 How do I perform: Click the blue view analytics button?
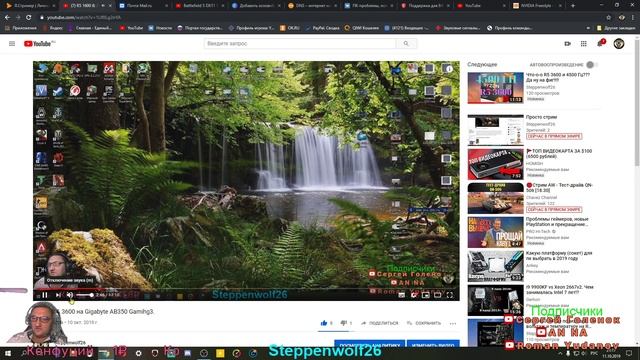(x=370, y=344)
